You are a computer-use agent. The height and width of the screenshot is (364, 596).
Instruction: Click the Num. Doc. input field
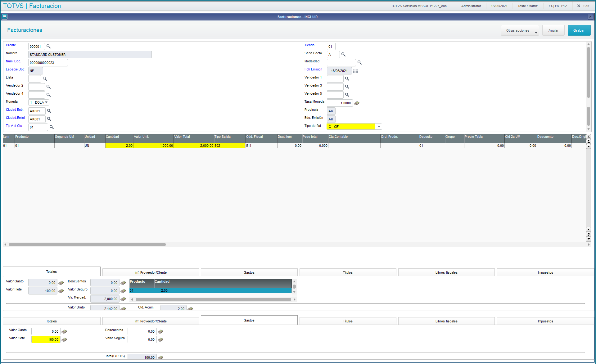[x=48, y=63]
